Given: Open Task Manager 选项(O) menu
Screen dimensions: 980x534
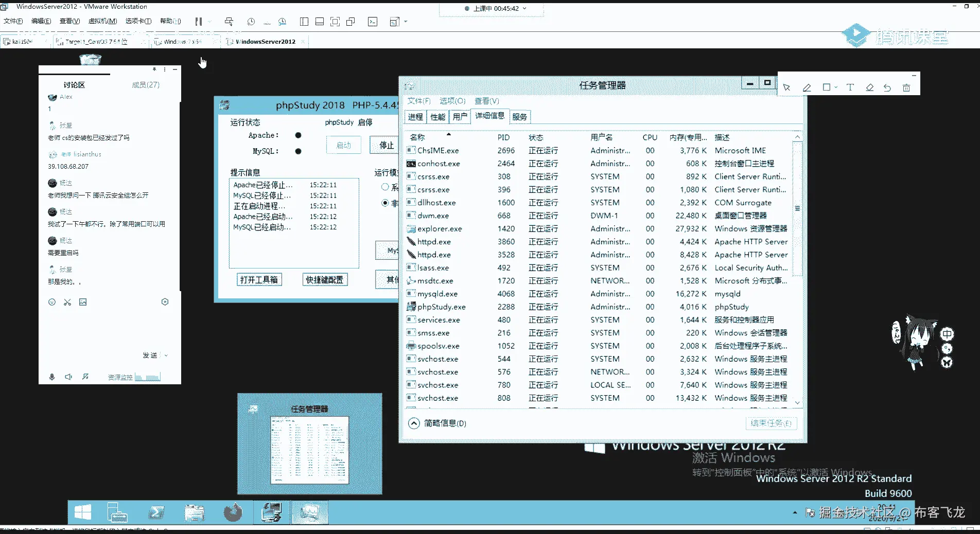Looking at the screenshot, I should tap(452, 101).
